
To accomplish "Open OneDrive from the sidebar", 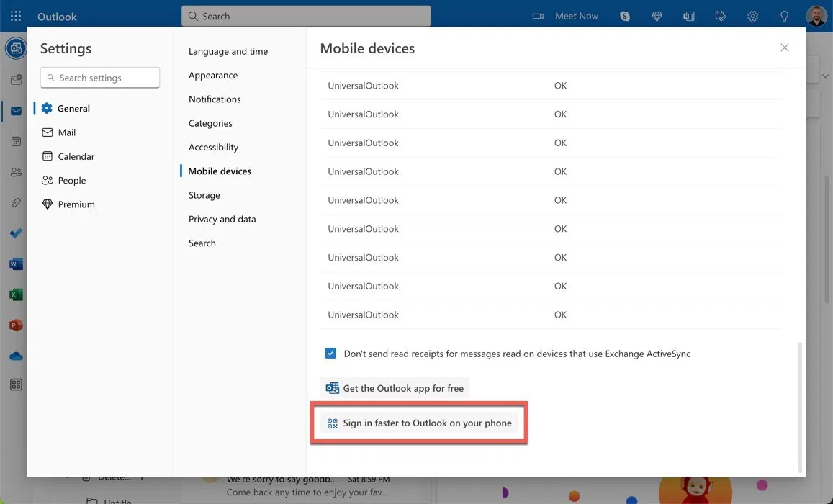I will click(x=16, y=354).
